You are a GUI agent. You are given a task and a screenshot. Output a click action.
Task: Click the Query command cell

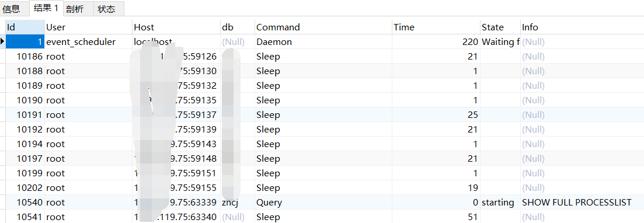point(323,202)
